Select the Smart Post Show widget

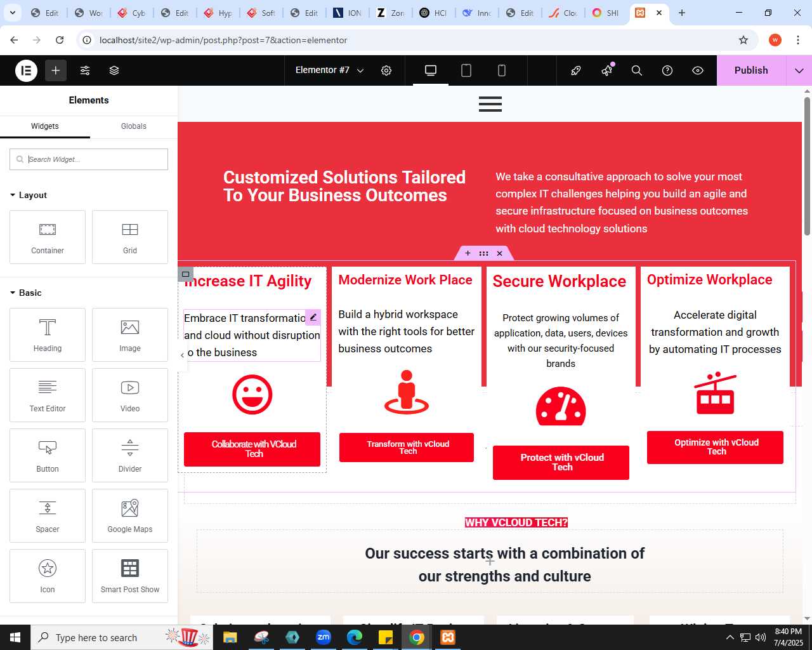tap(130, 576)
